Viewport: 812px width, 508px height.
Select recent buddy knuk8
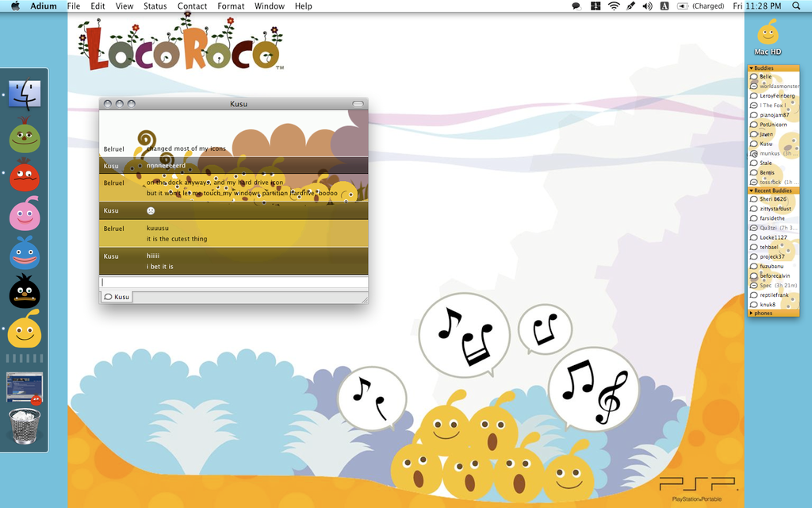(774, 304)
